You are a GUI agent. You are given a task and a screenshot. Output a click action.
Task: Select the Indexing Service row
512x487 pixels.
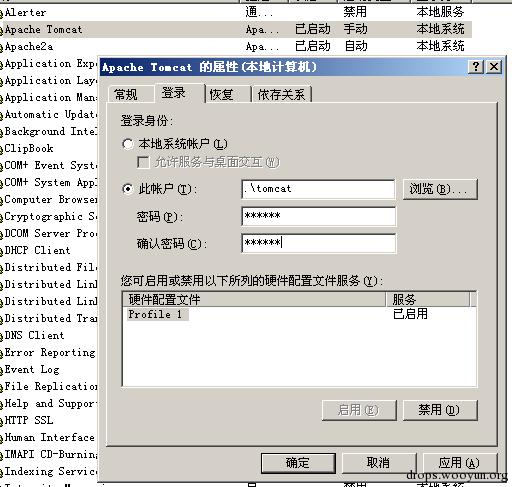pos(49,471)
